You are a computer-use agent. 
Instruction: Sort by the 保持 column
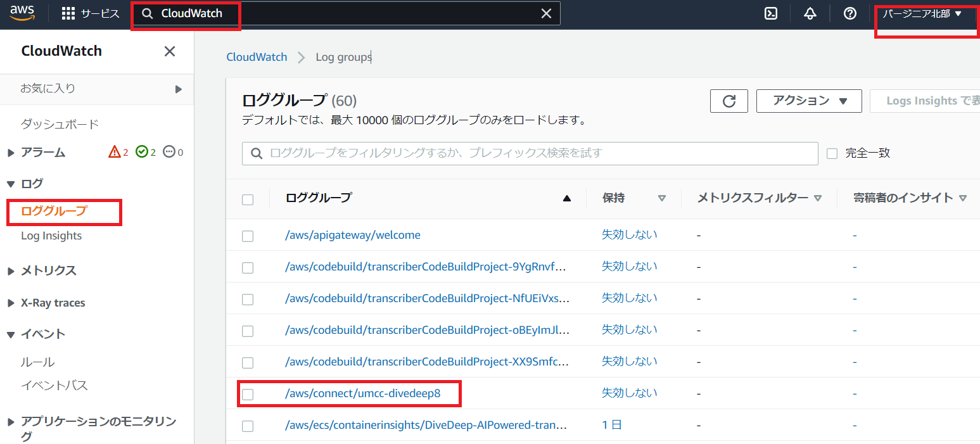[662, 198]
